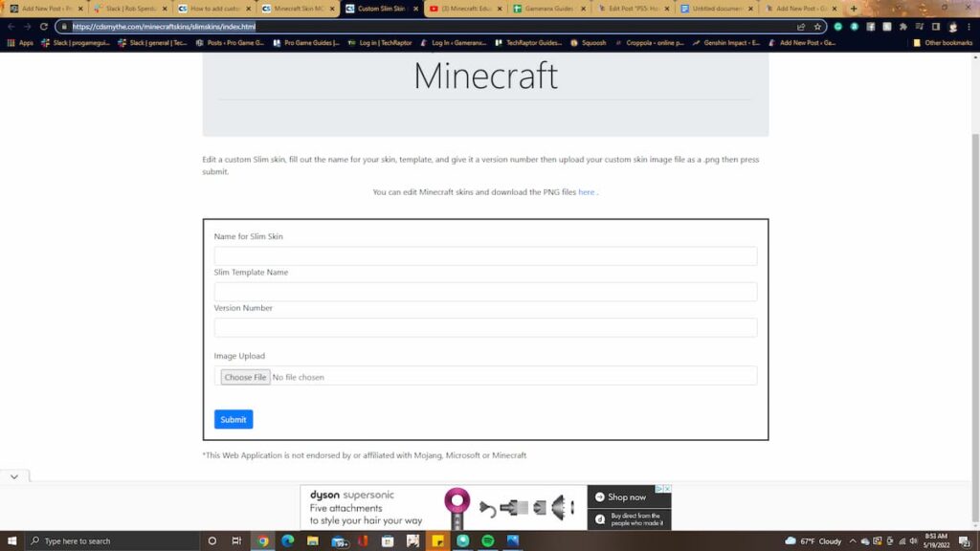
Task: Follow the 'here' link to edit skins
Action: 587,192
